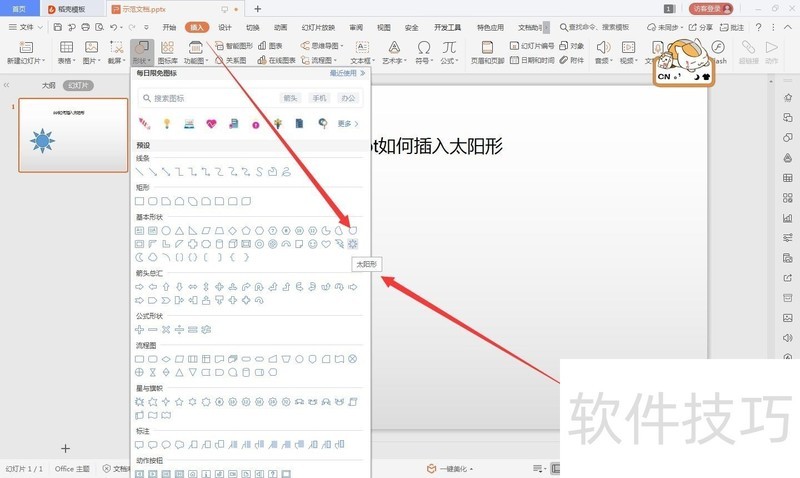Pick the smiley face shape
Screen dimensions: 800x478
point(313,244)
